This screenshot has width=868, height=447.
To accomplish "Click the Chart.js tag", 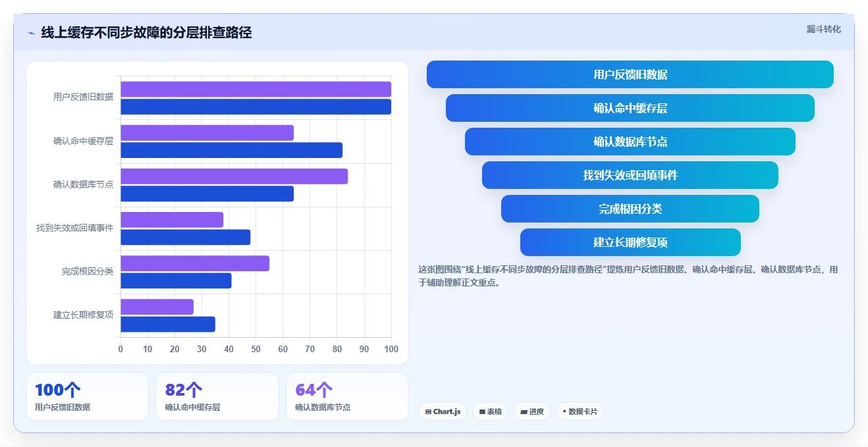I will point(443,411).
